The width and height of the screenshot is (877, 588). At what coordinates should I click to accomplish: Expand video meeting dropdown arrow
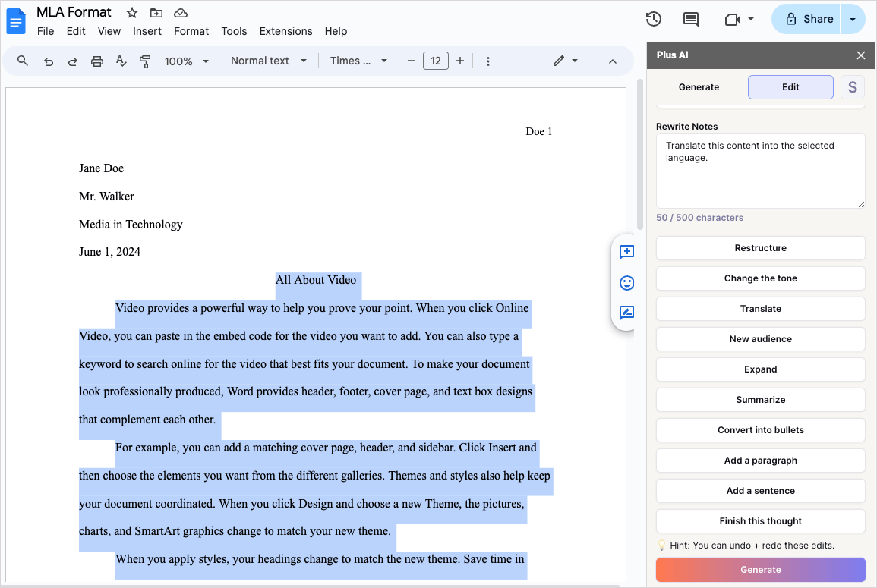[x=751, y=19]
